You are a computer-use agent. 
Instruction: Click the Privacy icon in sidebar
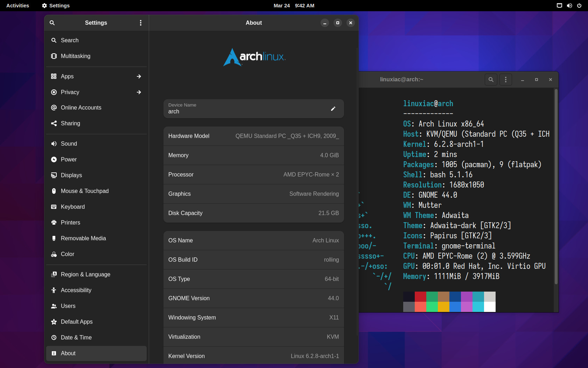pos(54,92)
